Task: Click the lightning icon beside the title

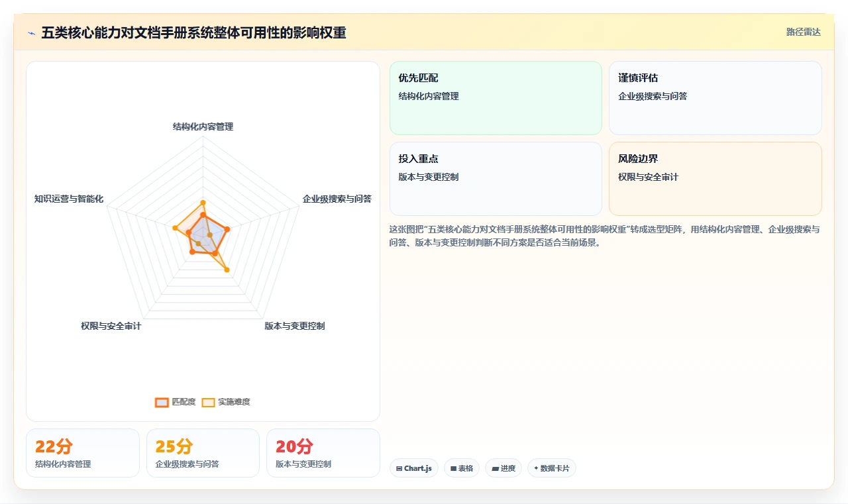Action: click(x=31, y=33)
